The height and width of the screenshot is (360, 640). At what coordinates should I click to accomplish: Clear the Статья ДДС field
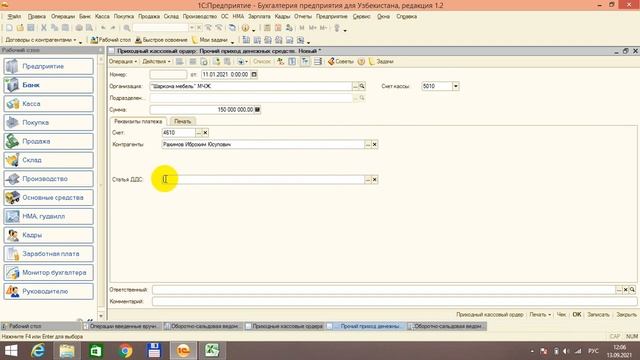point(375,180)
